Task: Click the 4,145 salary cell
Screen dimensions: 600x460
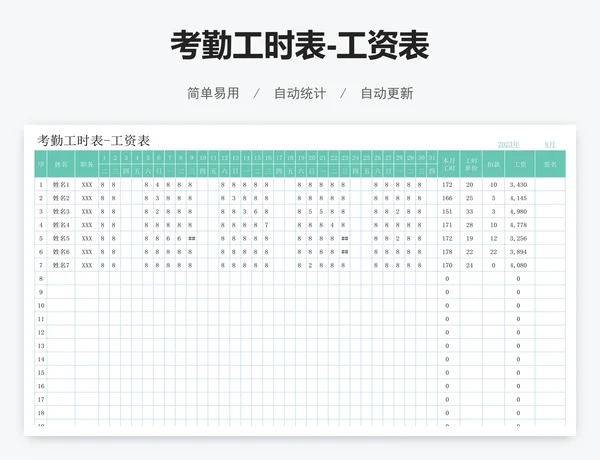Action: pos(518,198)
